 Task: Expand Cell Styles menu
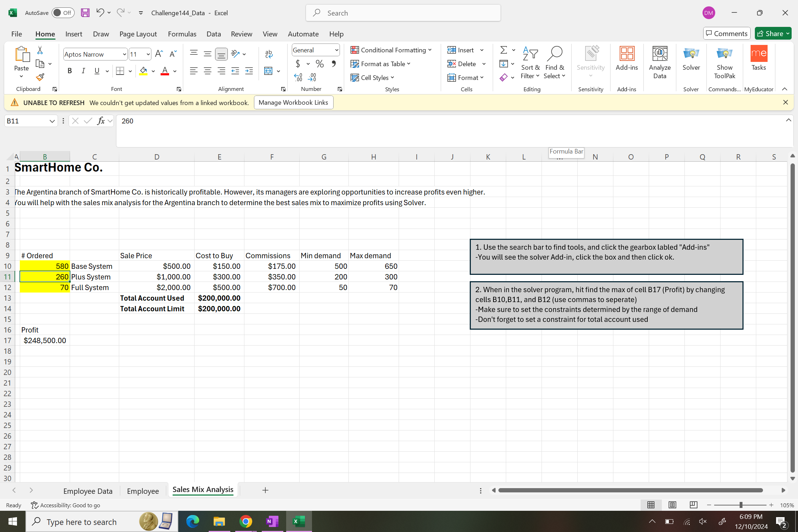click(372, 78)
